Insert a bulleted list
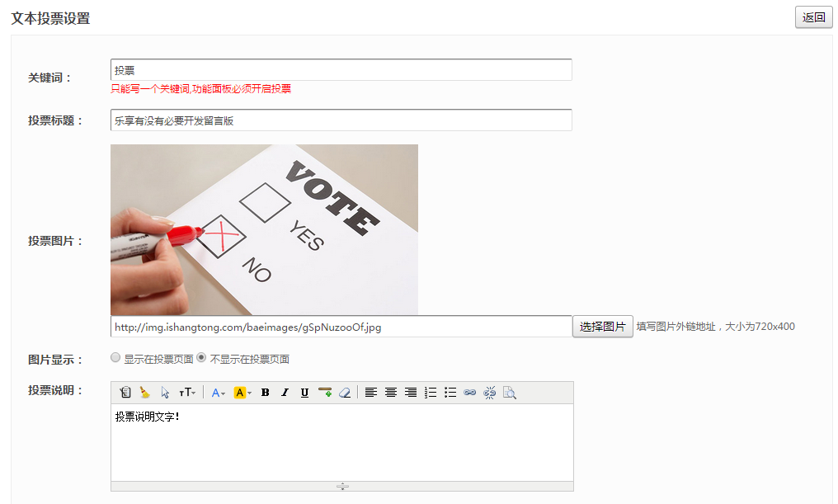Viewport: 838px width, 504px height. point(450,393)
